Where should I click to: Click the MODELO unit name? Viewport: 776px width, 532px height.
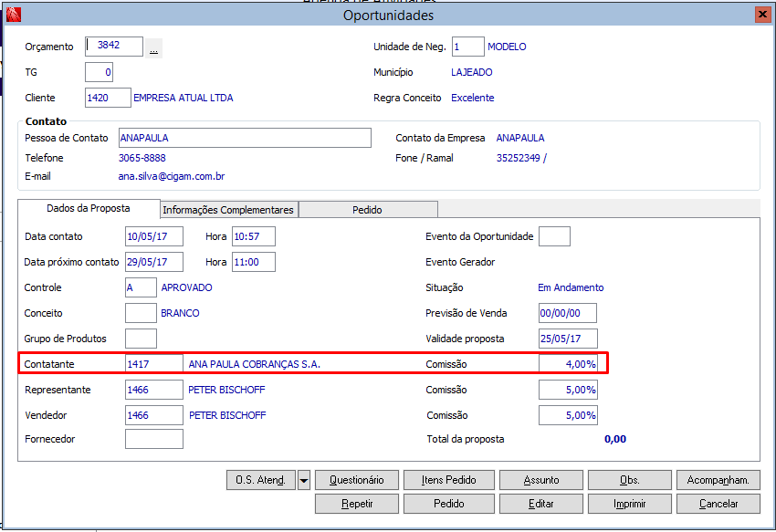pos(507,47)
